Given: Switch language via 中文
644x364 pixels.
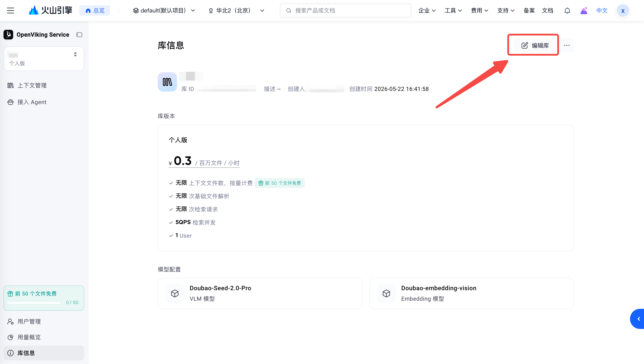Looking at the screenshot, I should [x=602, y=11].
